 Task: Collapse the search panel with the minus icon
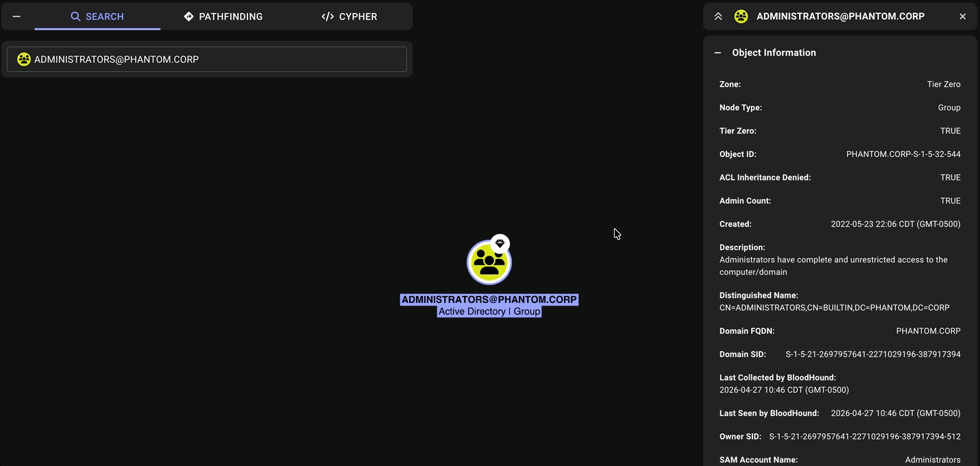(x=16, y=16)
